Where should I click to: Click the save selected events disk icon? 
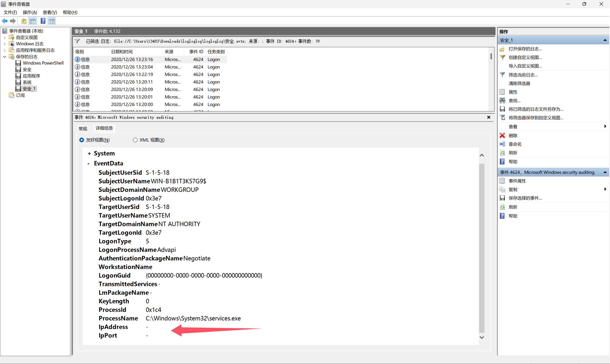(502, 198)
